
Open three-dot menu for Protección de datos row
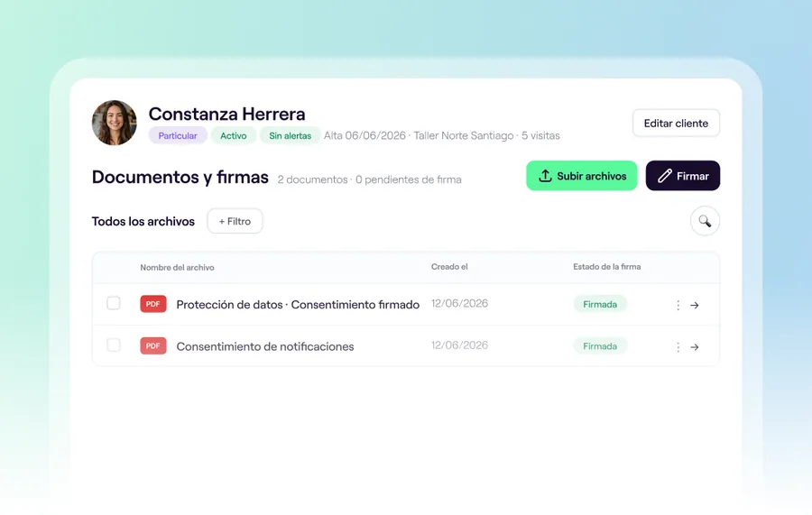678,306
